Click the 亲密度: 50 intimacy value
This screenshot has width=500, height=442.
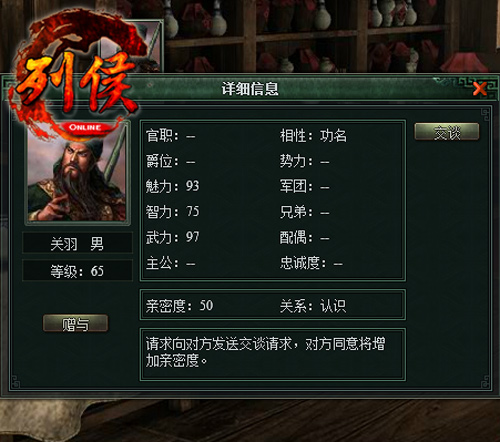pyautogui.click(x=179, y=305)
